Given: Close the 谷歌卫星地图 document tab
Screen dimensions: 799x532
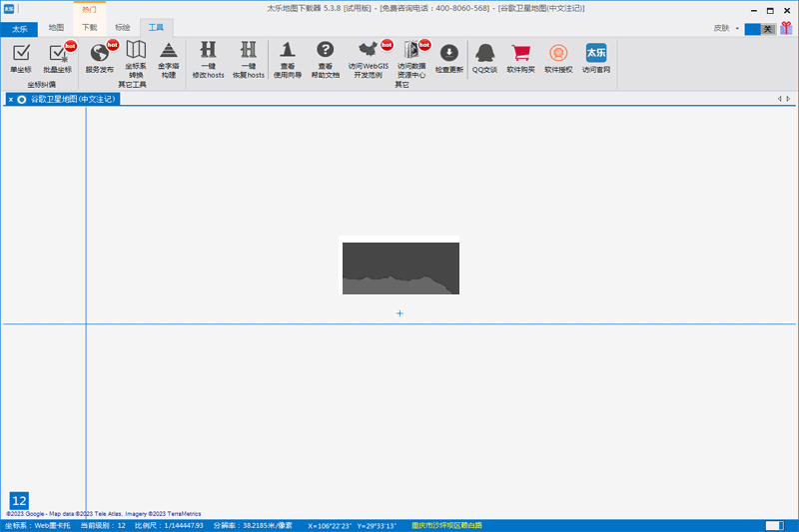Looking at the screenshot, I should point(11,99).
